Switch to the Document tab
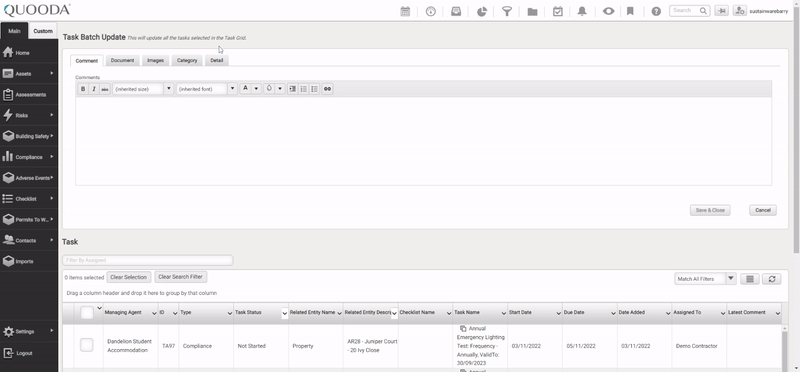This screenshot has width=800, height=372. [122, 60]
